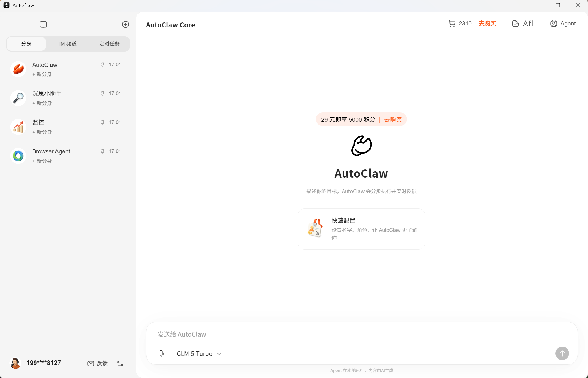Viewport: 588px width, 378px height.
Task: Click credits value 2310
Action: [465, 24]
